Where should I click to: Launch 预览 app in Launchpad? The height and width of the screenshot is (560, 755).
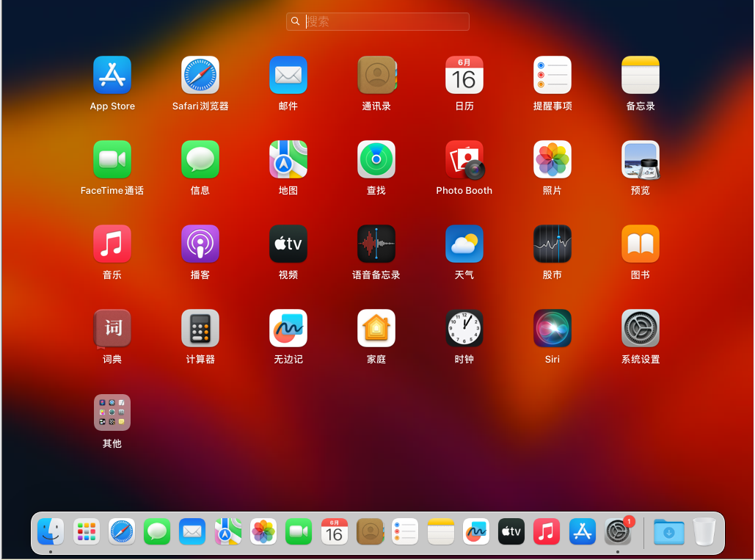[641, 159]
